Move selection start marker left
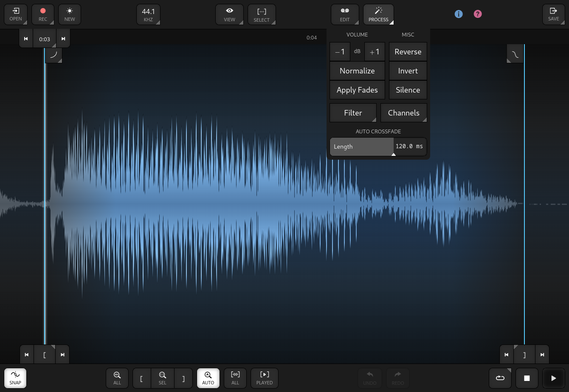The height and width of the screenshot is (392, 569). 27,355
